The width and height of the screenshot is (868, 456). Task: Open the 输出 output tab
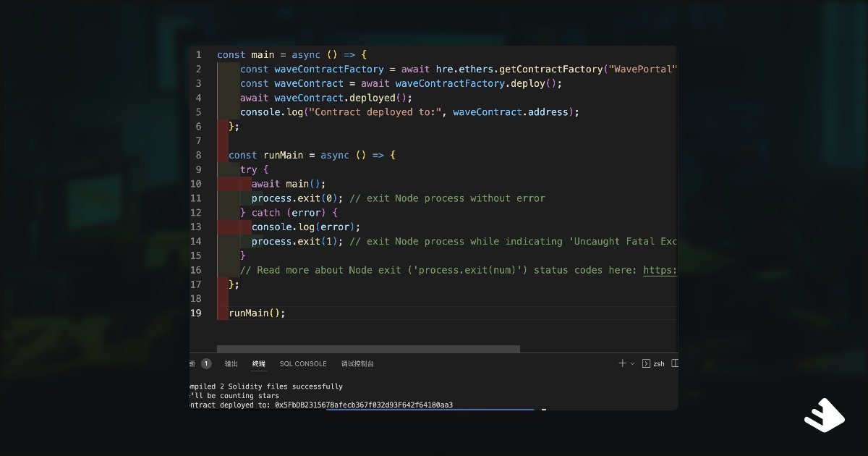(x=231, y=364)
